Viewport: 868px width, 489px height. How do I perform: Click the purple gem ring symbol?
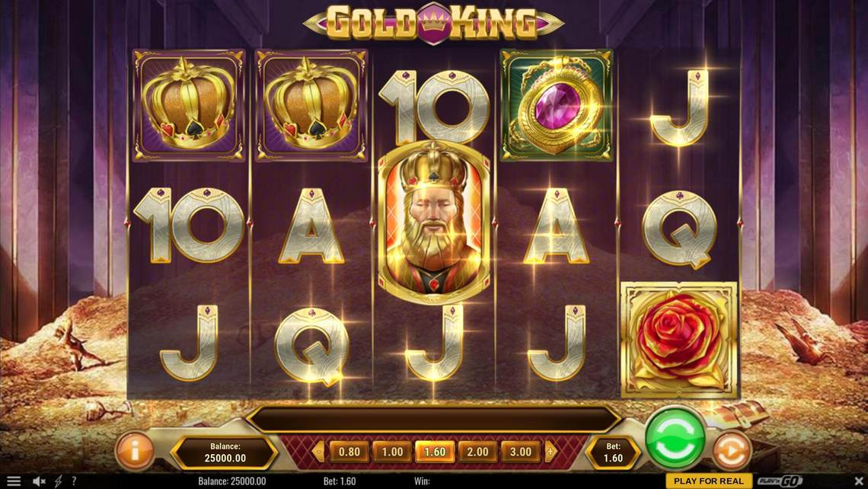coord(557,105)
